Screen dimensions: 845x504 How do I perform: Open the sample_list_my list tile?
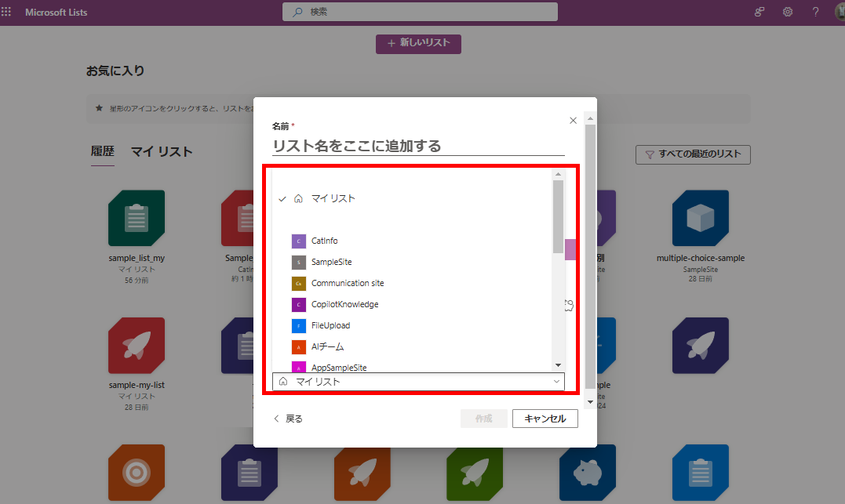point(137,218)
